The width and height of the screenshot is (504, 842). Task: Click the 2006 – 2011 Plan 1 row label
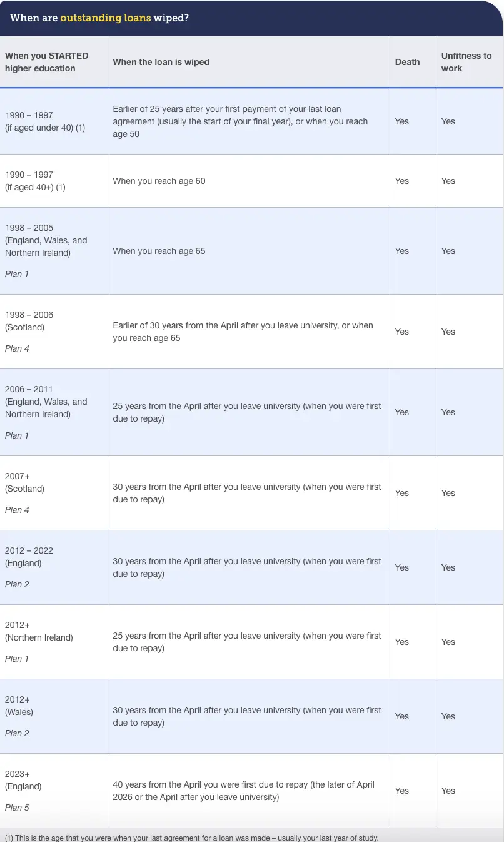(46, 412)
